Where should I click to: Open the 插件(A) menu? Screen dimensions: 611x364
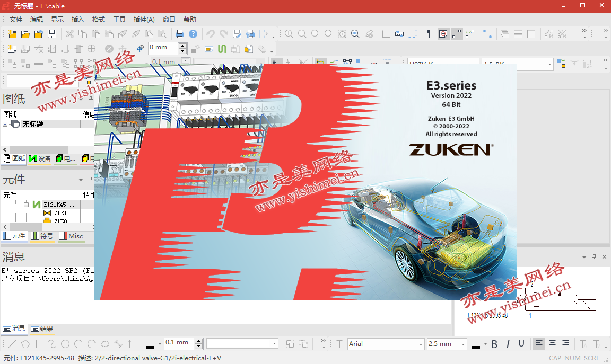pos(144,20)
